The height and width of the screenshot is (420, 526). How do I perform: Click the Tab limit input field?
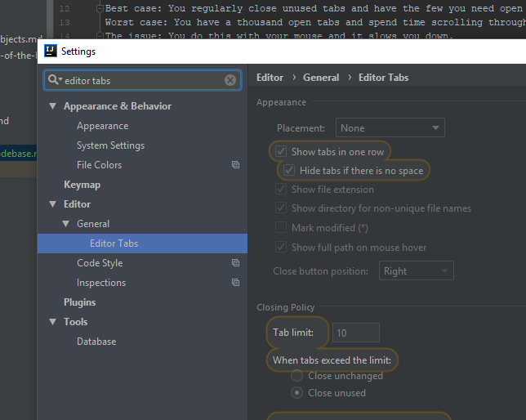(356, 333)
